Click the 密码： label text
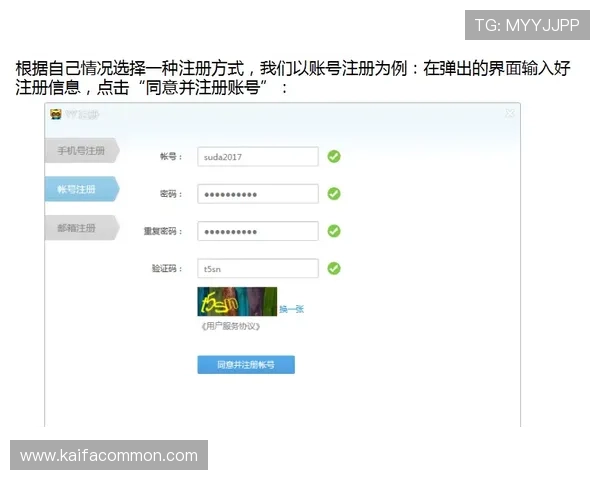This screenshot has width=600, height=480. click(171, 194)
